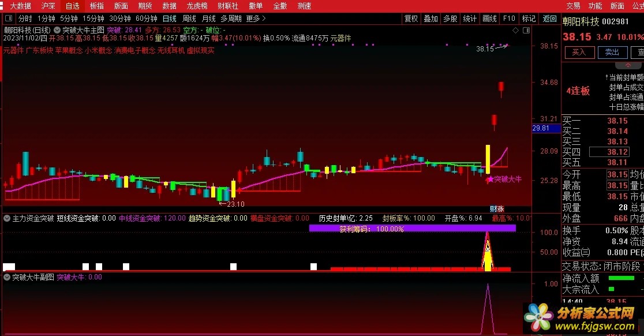
Task: Open the 多周期 multi-period view
Action: coord(231,18)
